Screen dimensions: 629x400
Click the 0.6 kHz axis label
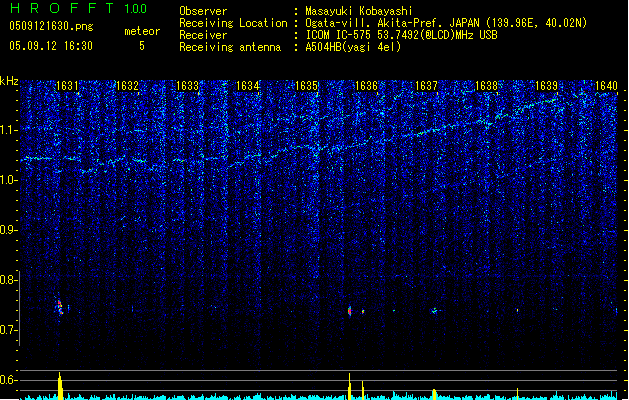coord(8,380)
